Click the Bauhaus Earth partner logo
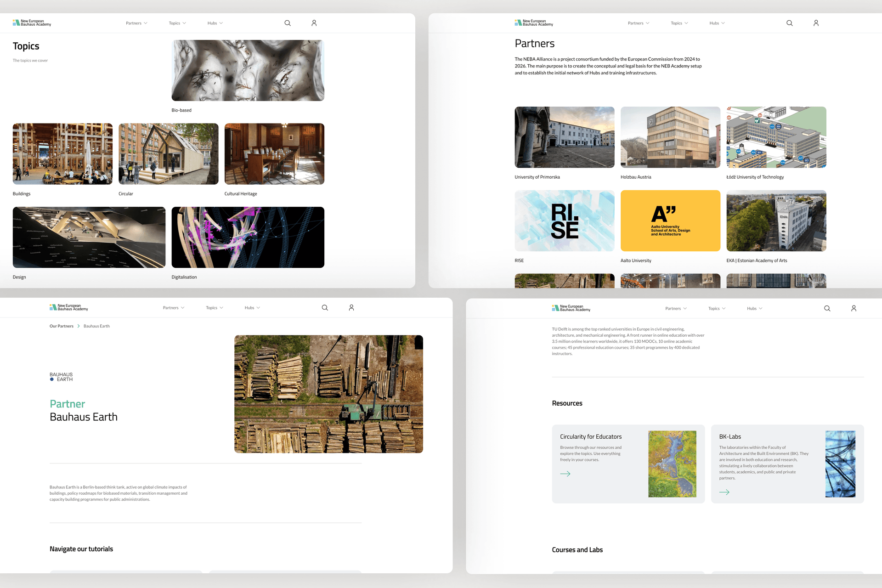This screenshot has height=588, width=882. 61,377
